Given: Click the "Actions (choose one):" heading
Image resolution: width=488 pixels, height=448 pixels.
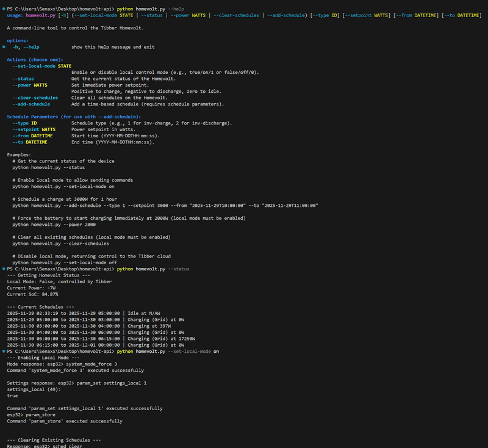Looking at the screenshot, I should pos(35,60).
